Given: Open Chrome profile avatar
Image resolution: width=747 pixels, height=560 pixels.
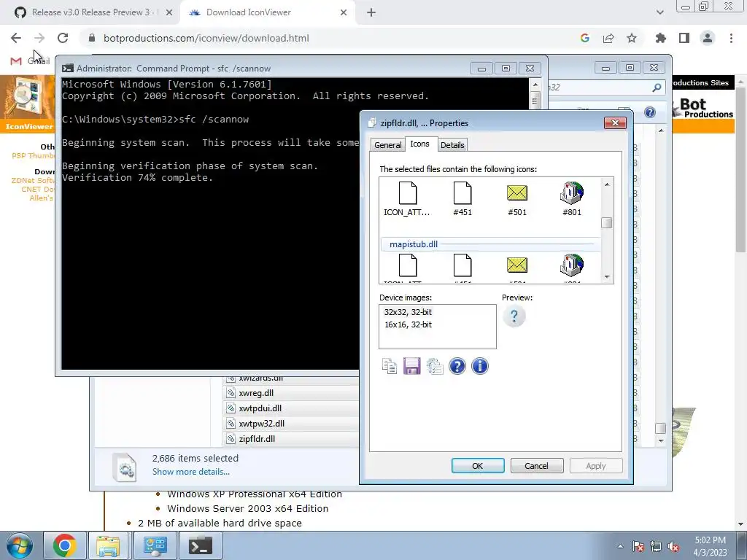Looking at the screenshot, I should [x=708, y=38].
